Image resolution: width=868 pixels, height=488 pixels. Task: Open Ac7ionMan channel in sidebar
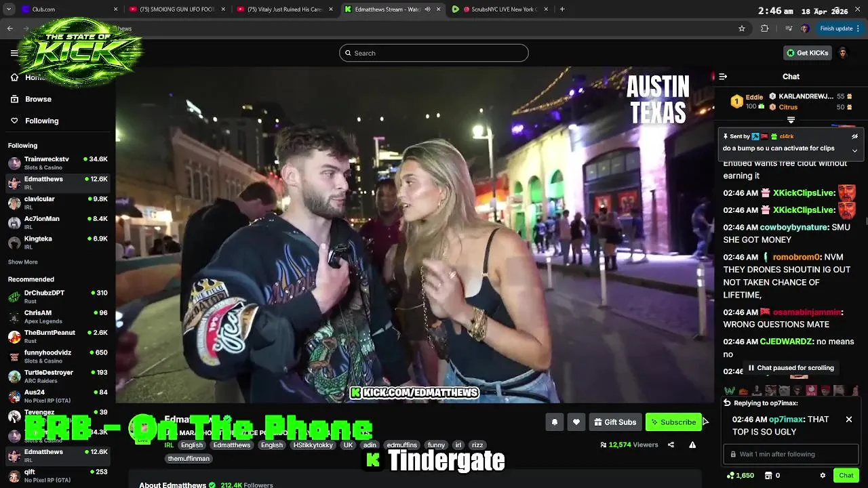(58, 222)
